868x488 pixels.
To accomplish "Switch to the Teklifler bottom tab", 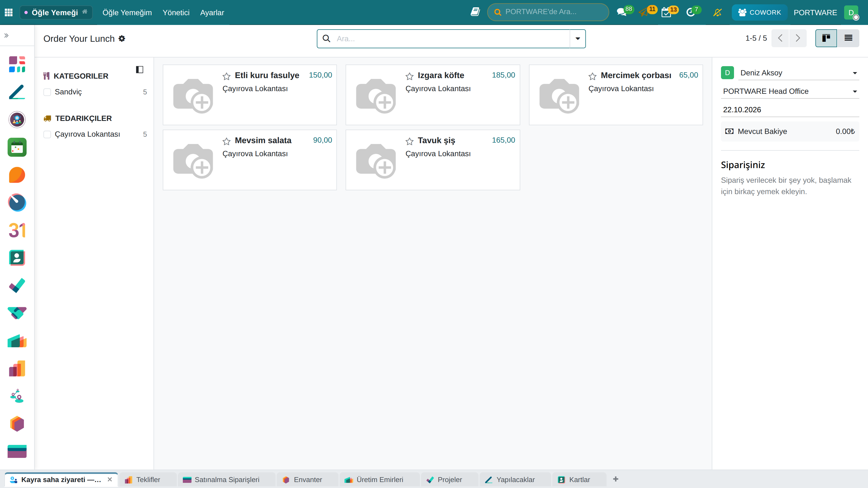I will [x=148, y=480].
